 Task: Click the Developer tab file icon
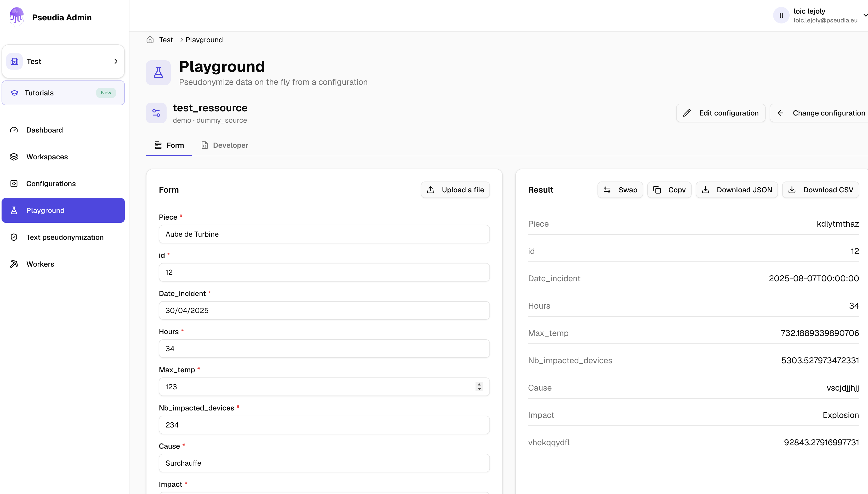pos(204,145)
